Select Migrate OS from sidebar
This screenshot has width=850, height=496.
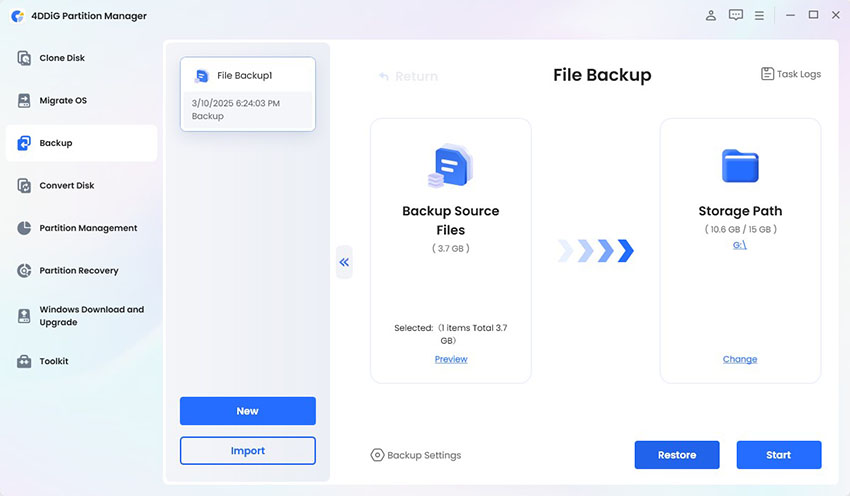tap(62, 101)
